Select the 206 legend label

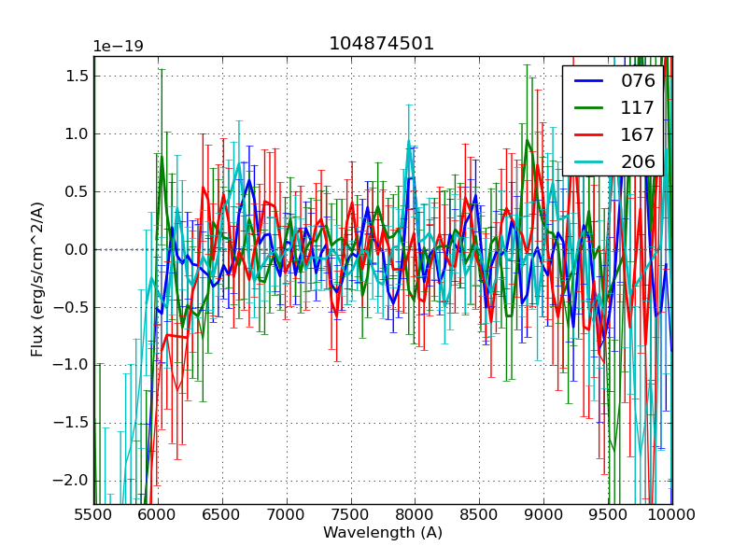[x=638, y=161]
